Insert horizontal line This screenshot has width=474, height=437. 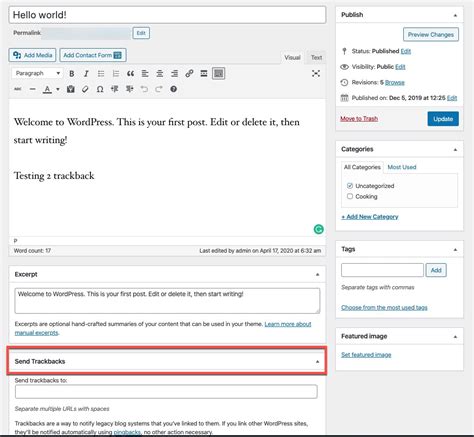[32, 89]
